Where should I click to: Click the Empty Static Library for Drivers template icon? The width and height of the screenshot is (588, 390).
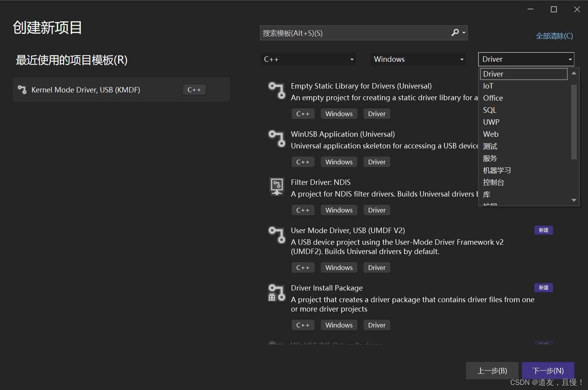[277, 91]
